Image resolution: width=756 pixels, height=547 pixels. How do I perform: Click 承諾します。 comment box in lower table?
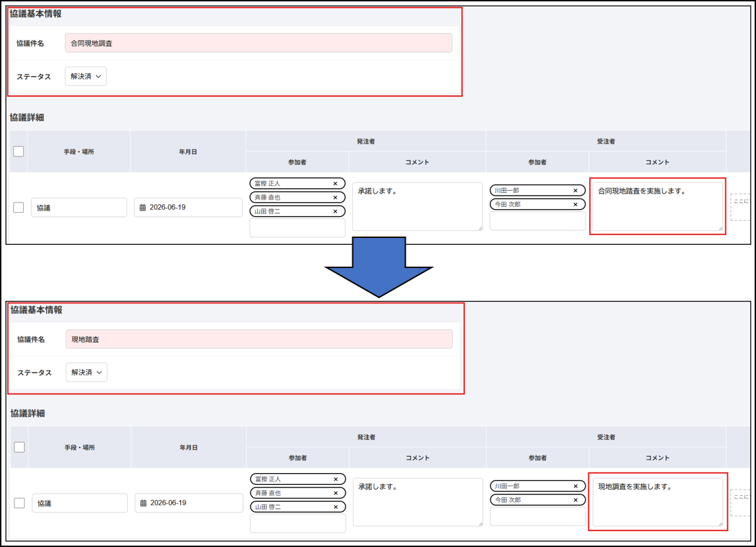point(417,502)
